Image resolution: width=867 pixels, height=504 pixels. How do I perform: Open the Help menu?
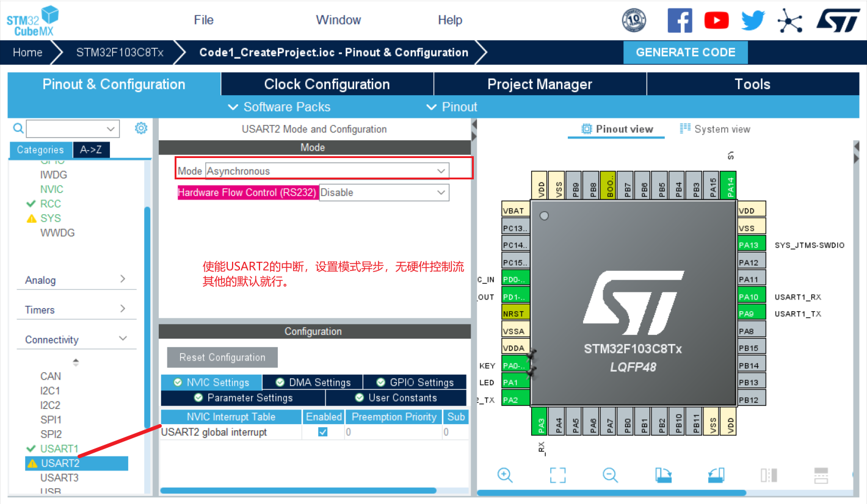pyautogui.click(x=450, y=20)
